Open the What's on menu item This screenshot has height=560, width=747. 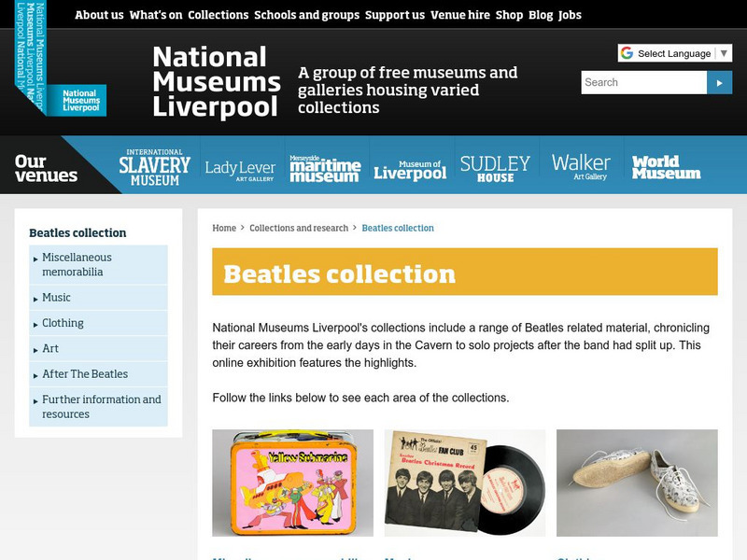tap(156, 15)
